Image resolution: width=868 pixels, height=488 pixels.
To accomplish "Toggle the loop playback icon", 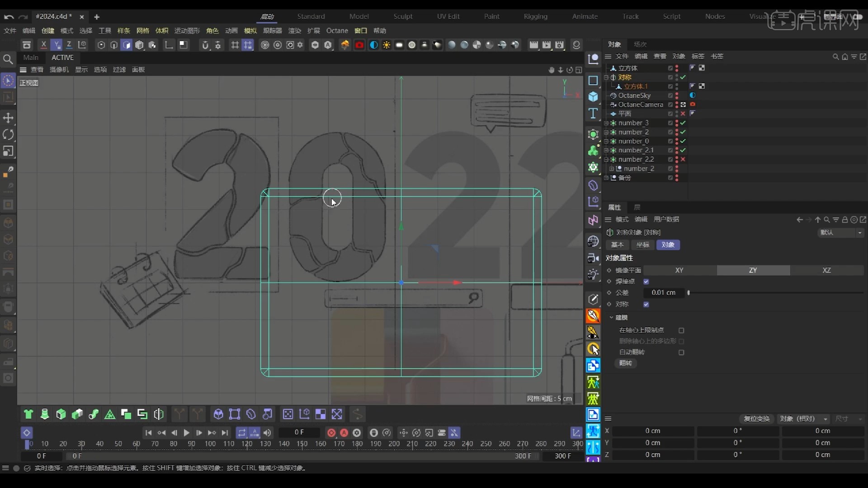I will (x=242, y=433).
